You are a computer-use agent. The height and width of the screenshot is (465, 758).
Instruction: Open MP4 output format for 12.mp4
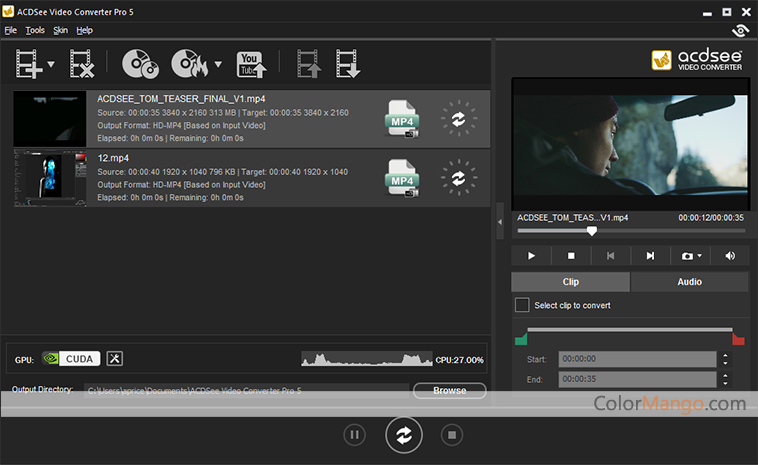point(402,178)
